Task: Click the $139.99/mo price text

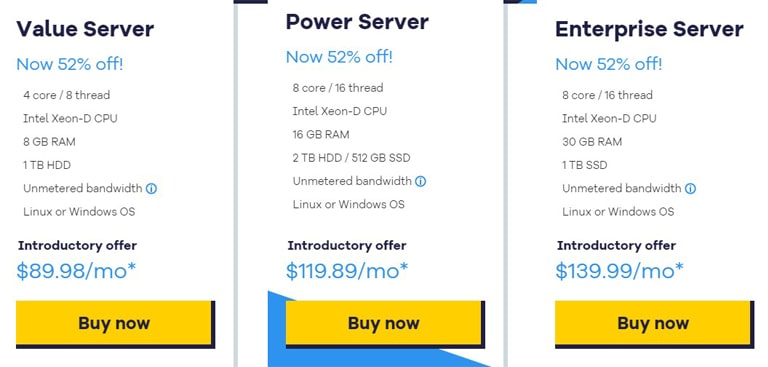Action: [x=619, y=270]
